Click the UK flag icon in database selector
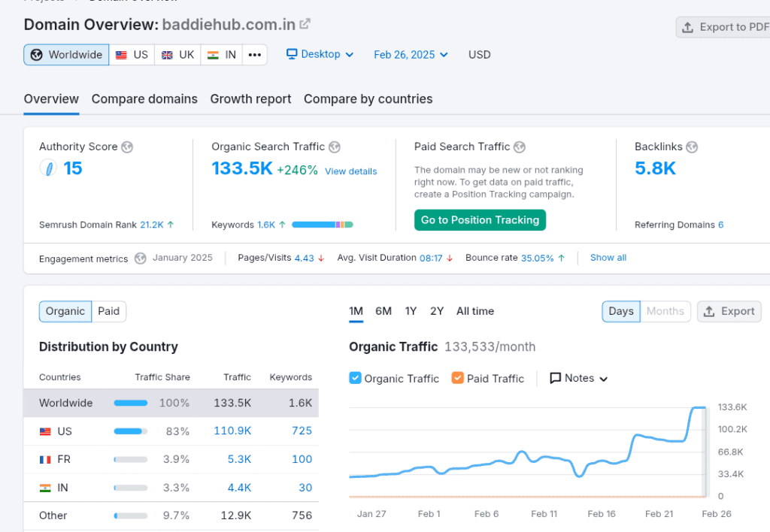 (167, 55)
